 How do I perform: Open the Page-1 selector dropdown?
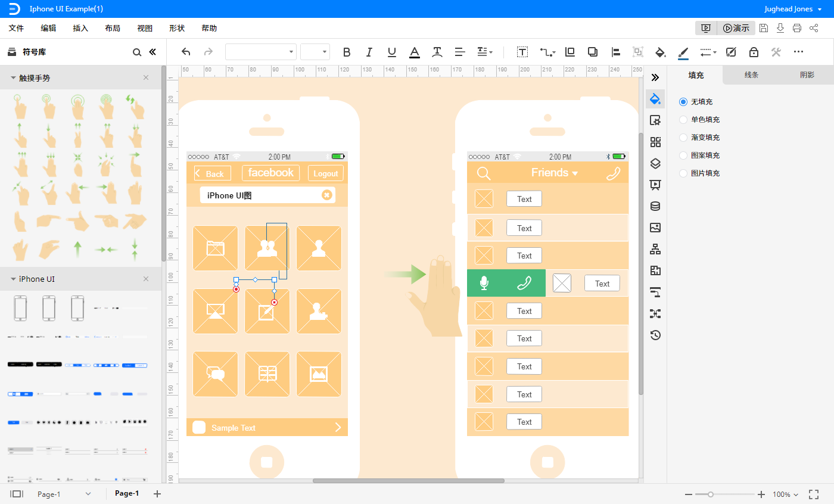point(64,494)
